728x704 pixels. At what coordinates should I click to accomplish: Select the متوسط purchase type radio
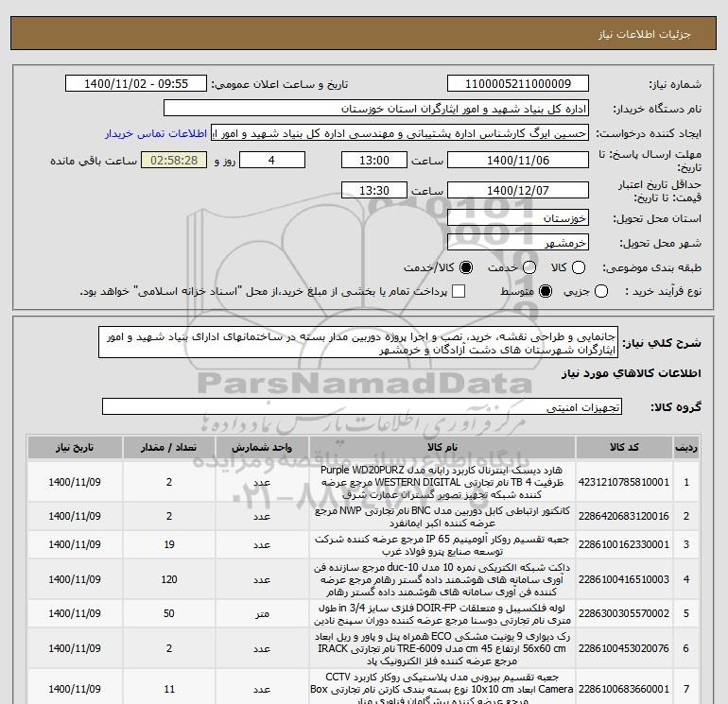click(546, 291)
